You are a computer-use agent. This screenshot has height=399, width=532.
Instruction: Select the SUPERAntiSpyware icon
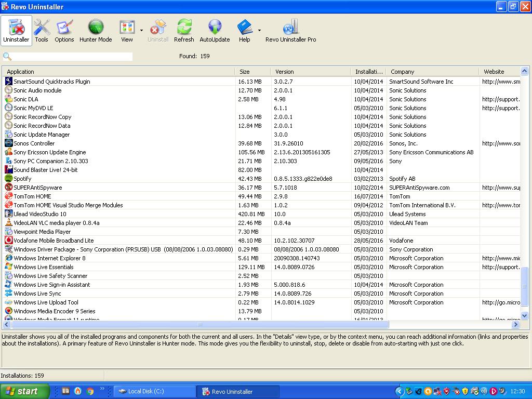[8, 187]
